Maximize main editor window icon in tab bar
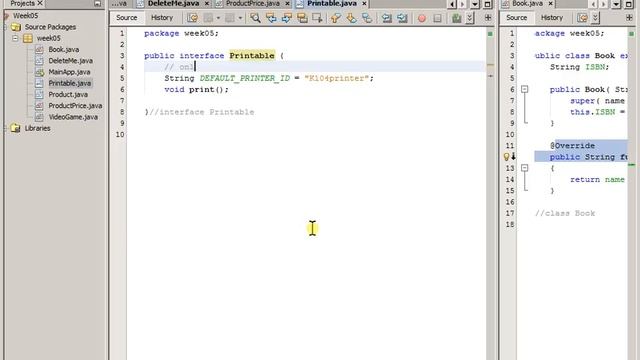The image size is (640, 360). [x=487, y=4]
